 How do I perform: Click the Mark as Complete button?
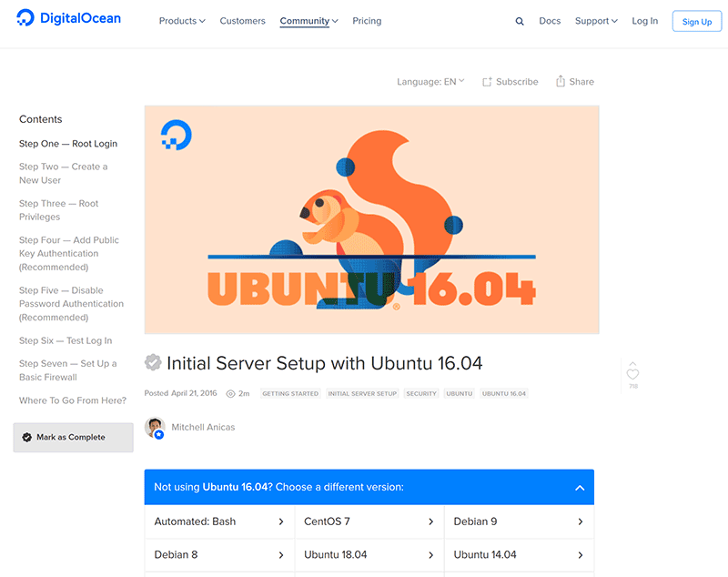(x=74, y=437)
